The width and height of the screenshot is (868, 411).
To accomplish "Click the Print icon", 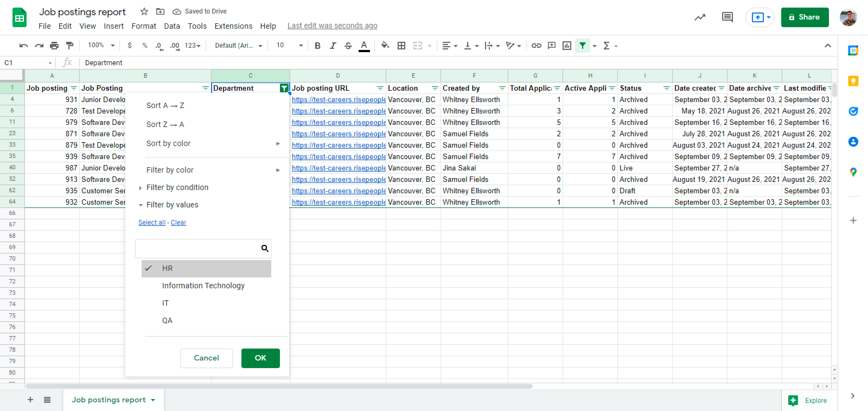I will tap(54, 46).
